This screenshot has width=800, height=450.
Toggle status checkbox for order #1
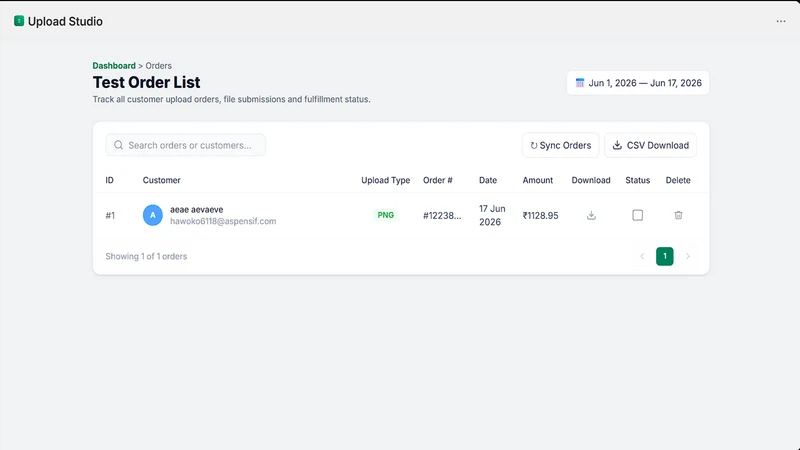pos(637,215)
